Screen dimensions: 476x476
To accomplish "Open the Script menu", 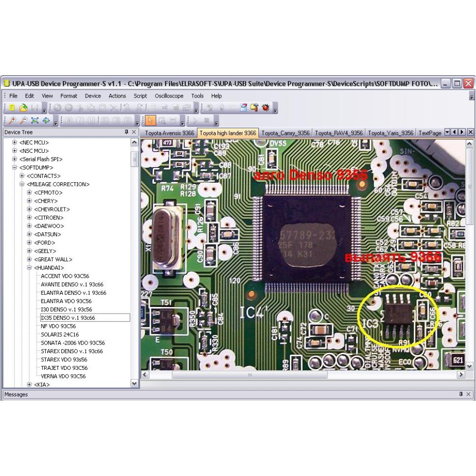I will tap(140, 96).
